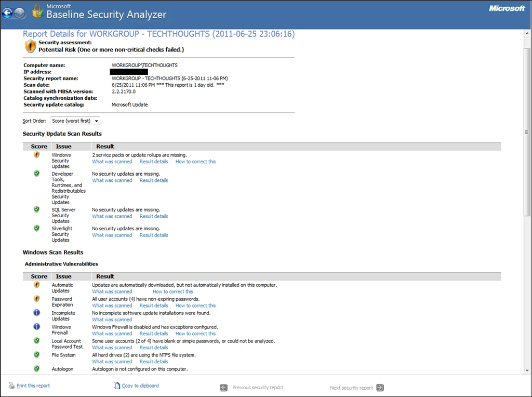Open What was scanned for Incomplete Updates
Screen dimensions: 532x397
point(112,319)
